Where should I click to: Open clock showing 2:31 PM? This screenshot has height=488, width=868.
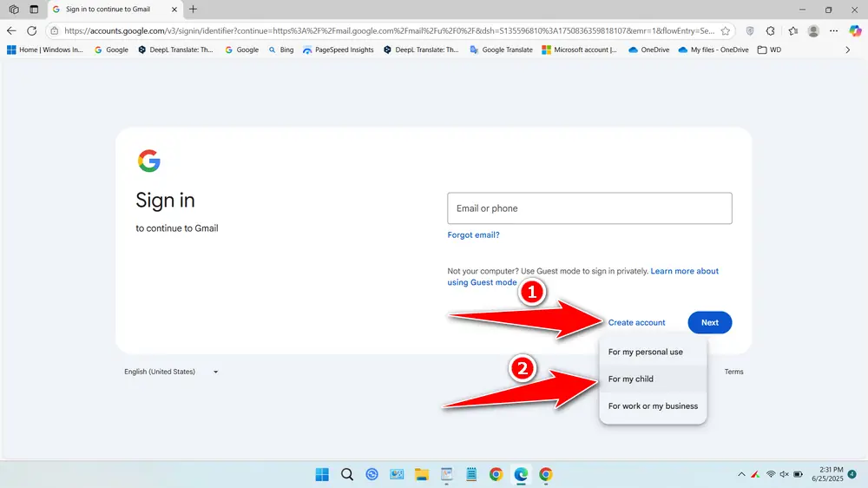827,474
